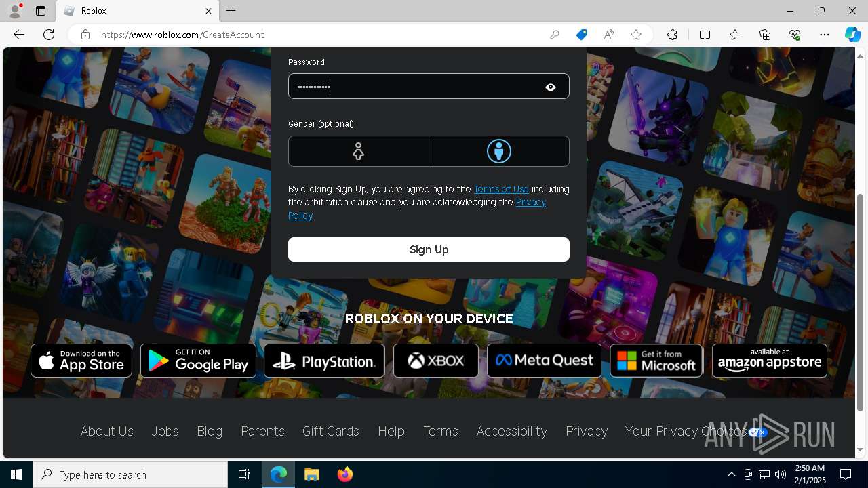Open the Get it from Microsoft badge

(x=656, y=361)
